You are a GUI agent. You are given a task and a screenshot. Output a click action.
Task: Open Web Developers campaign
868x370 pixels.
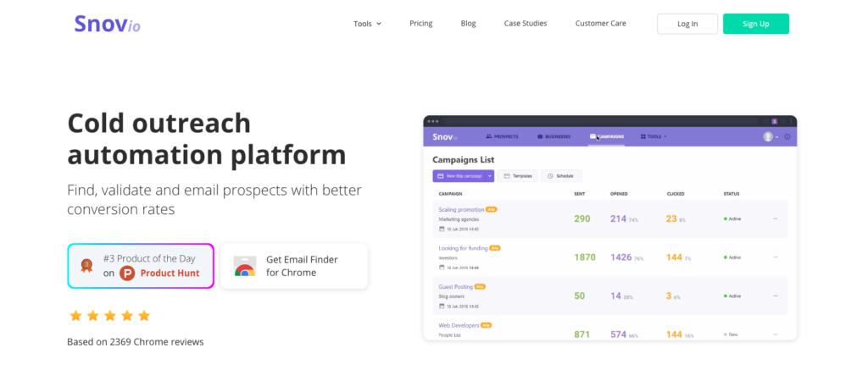459,326
